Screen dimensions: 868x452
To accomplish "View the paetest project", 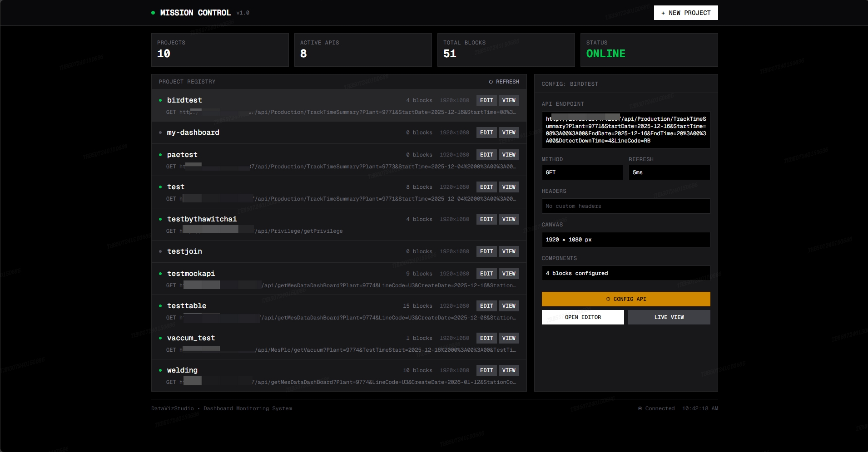I will pos(509,155).
